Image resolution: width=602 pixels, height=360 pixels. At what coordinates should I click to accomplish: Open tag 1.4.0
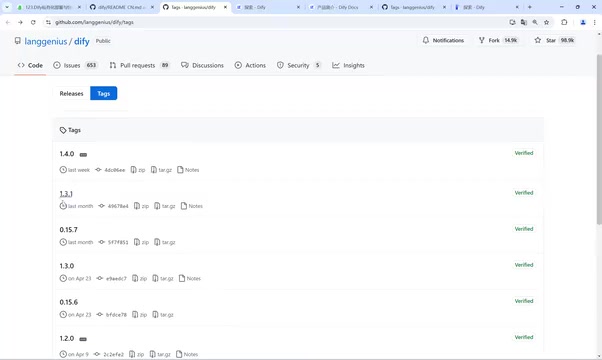click(x=67, y=154)
